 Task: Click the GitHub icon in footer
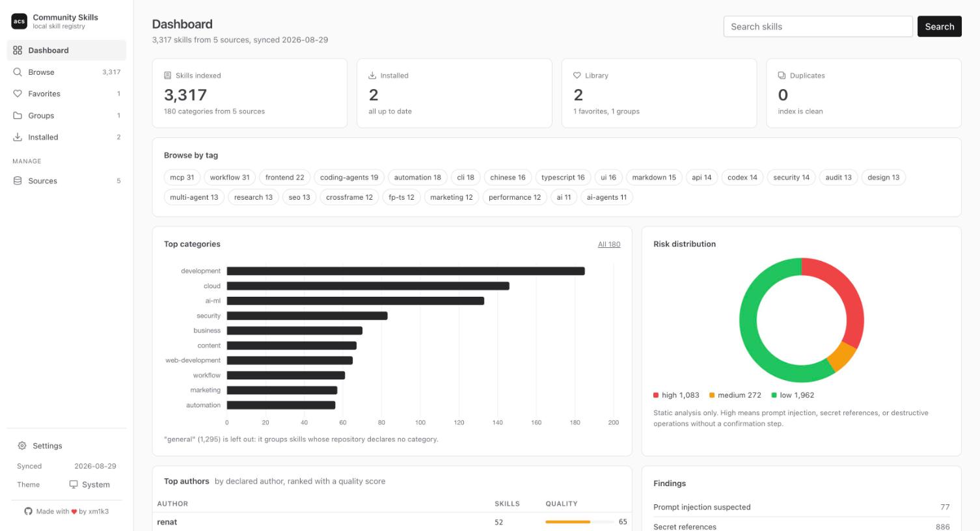[x=28, y=511]
